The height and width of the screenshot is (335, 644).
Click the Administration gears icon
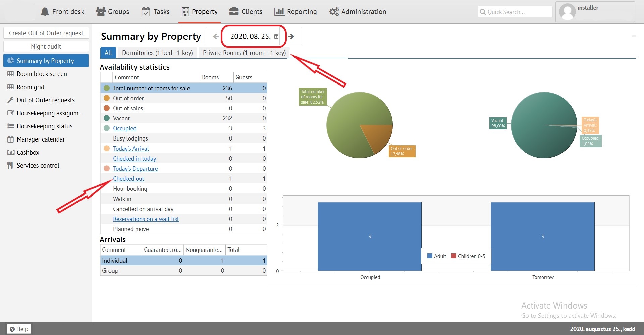(x=334, y=12)
